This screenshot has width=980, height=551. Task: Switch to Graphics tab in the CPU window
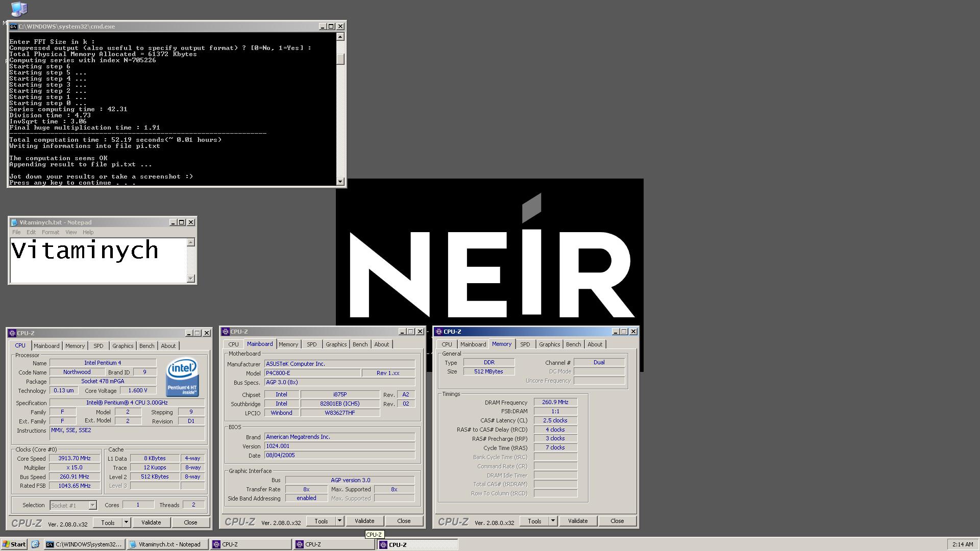[x=123, y=346]
